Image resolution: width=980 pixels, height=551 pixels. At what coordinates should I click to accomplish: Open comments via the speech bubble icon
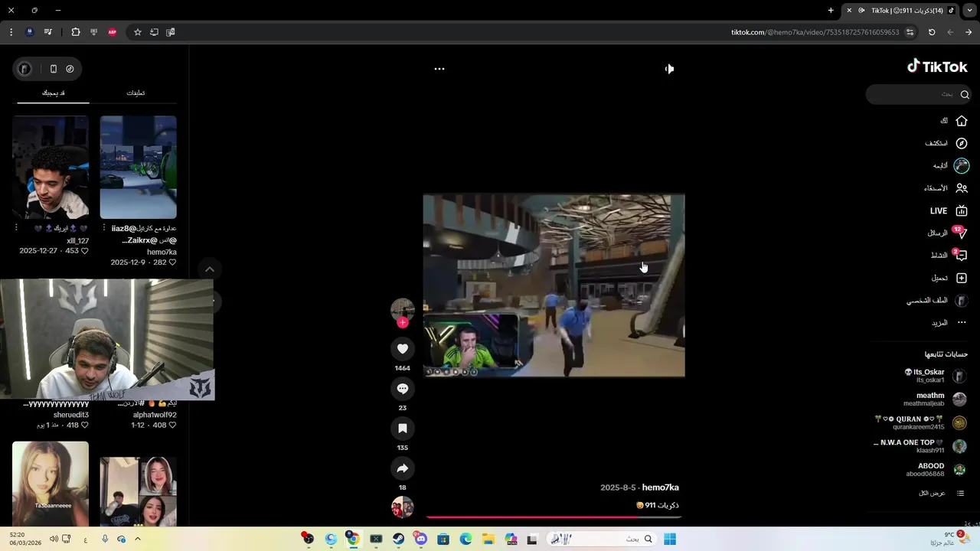pos(403,389)
